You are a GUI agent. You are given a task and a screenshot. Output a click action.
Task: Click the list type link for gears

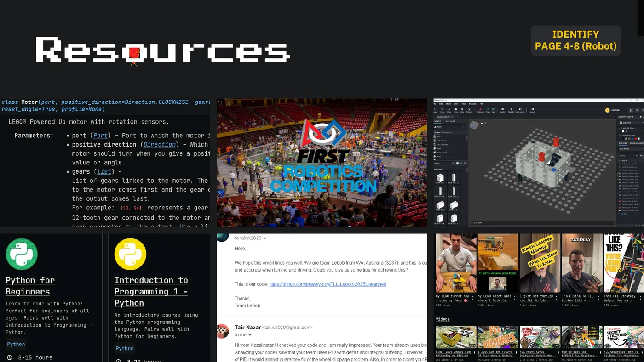[x=104, y=171]
